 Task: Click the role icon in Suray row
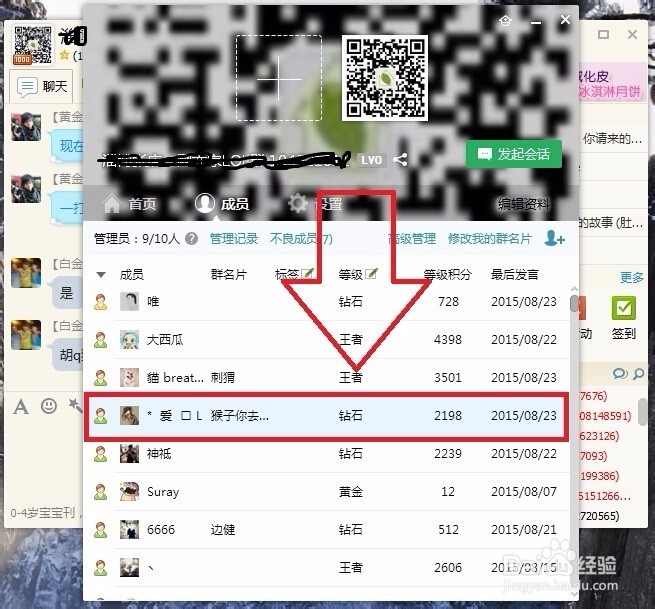[100, 492]
